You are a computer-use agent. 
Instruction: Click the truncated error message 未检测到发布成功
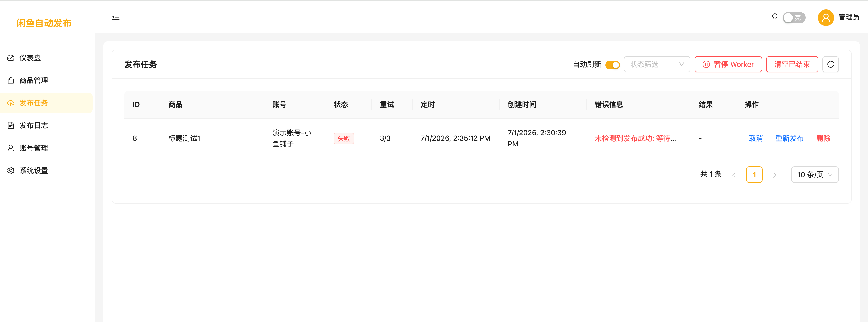coord(635,138)
